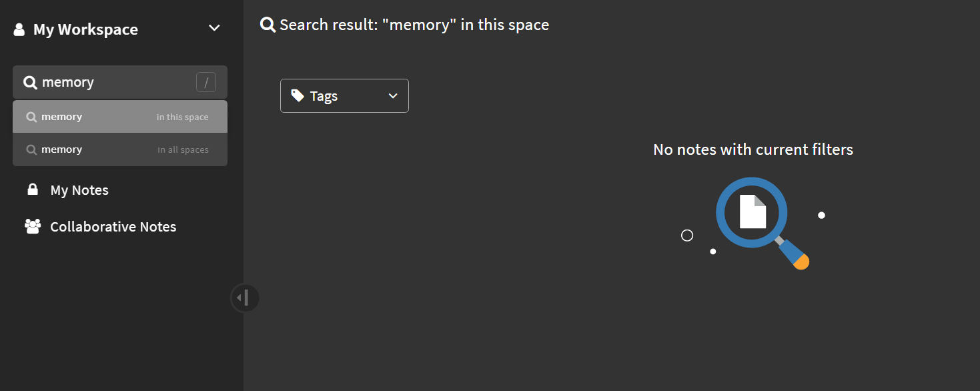Collapse the sidebar using the arrow toggle

(245, 298)
